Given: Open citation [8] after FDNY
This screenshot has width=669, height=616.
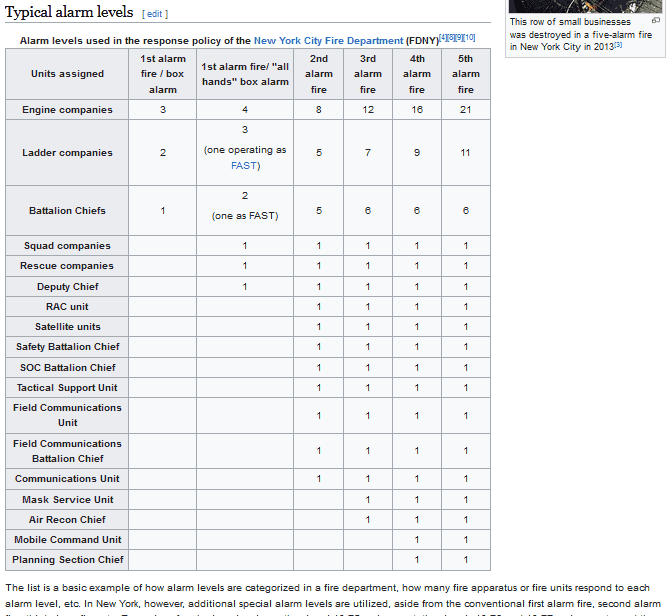Looking at the screenshot, I should pos(451,38).
